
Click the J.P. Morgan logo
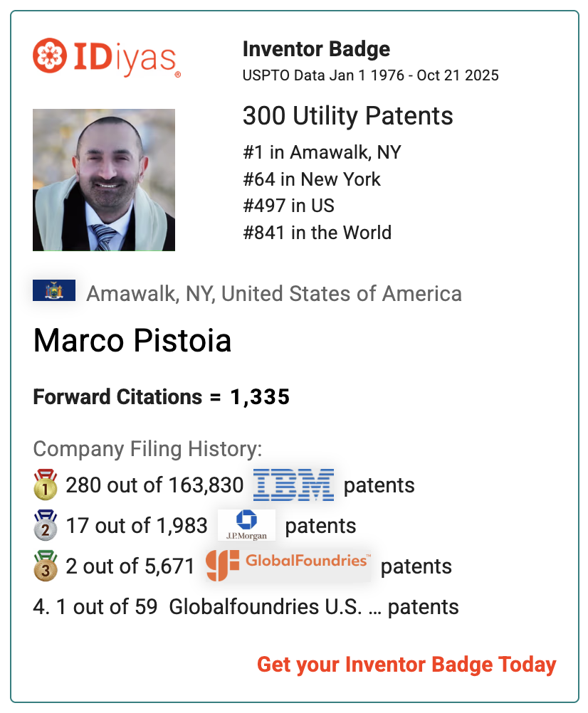coord(246,525)
